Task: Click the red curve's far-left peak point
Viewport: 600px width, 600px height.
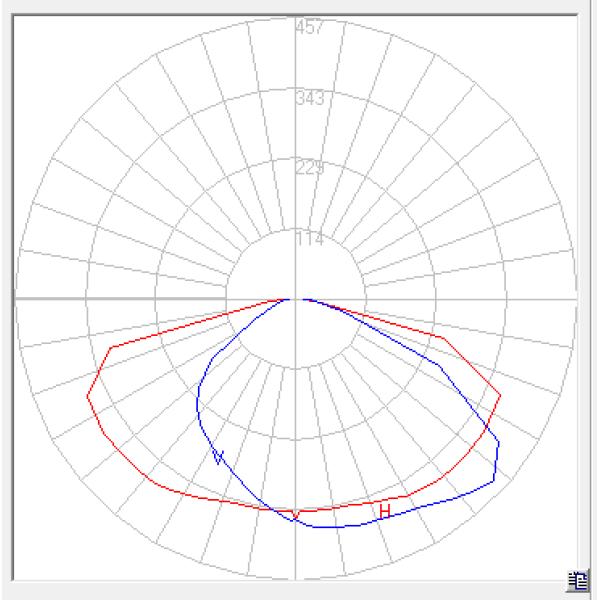Action: tap(88, 396)
